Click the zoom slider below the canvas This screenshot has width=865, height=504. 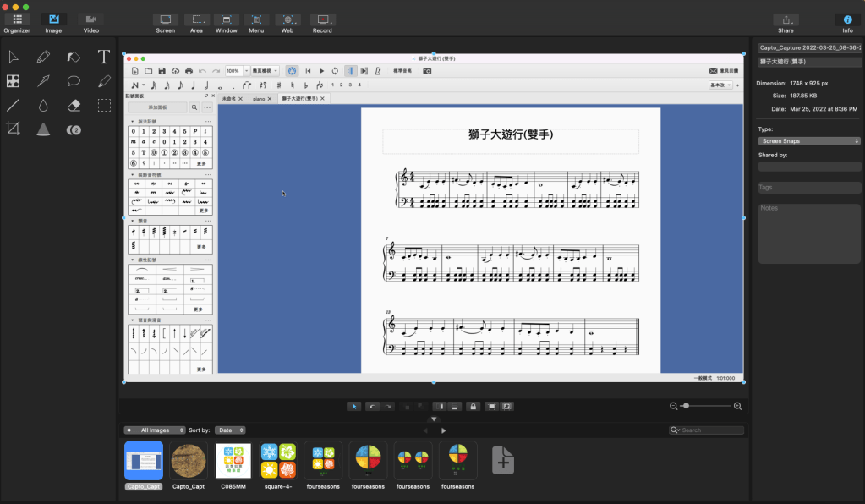[706, 407]
